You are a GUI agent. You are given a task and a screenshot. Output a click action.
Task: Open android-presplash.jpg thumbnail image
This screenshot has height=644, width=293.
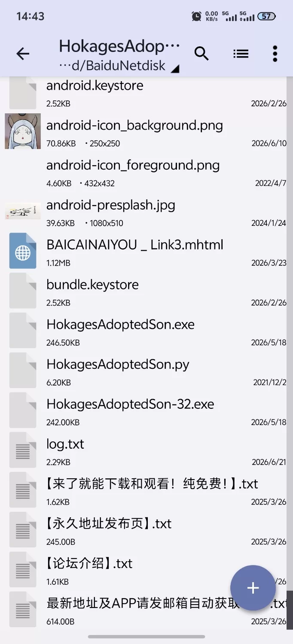[23, 211]
